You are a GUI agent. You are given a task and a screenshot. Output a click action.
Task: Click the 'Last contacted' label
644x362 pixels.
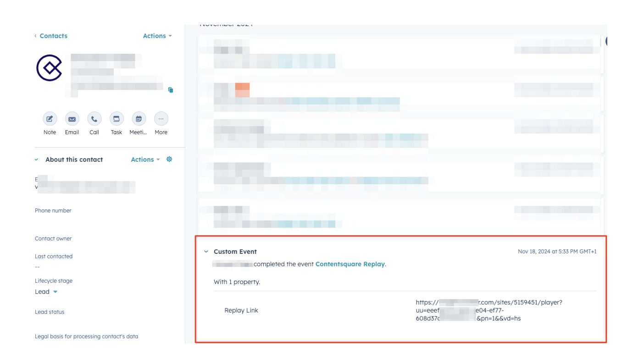54,256
